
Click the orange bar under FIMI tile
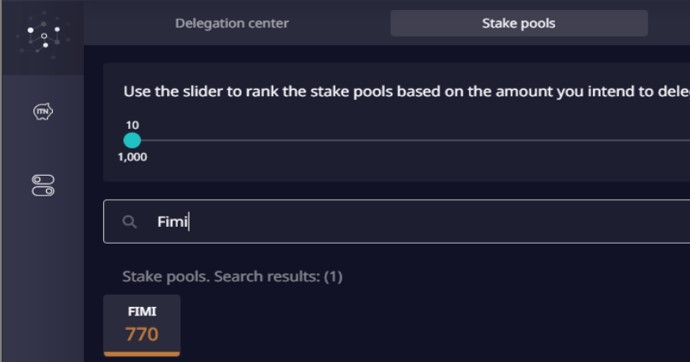tap(142, 354)
